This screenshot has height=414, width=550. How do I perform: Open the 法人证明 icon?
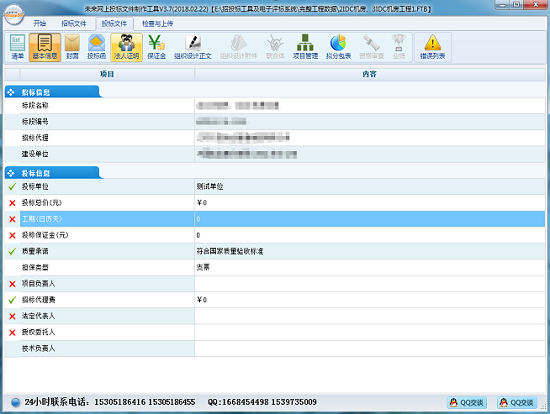point(127,47)
